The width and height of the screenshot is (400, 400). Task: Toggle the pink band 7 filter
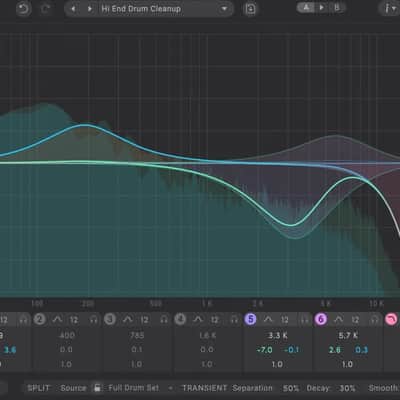tap(391, 319)
